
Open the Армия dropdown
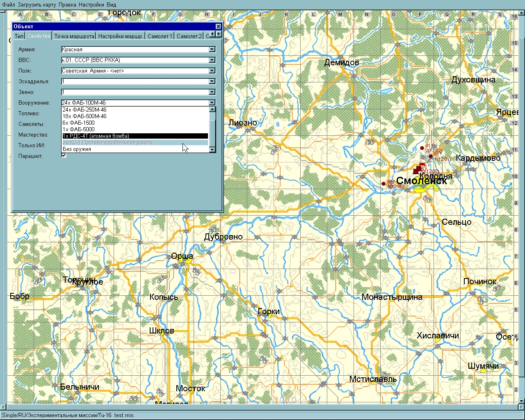coord(212,50)
